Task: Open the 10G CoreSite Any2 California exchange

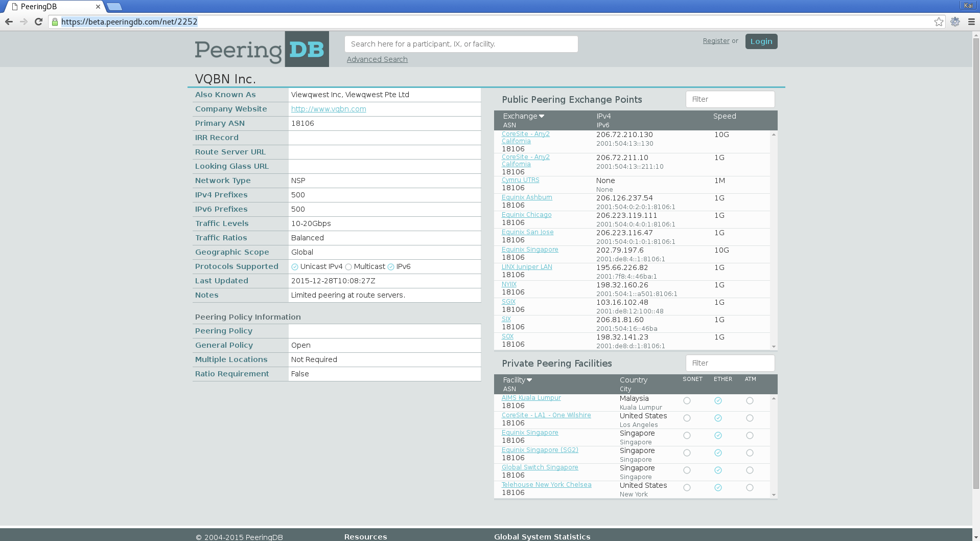Action: point(525,138)
